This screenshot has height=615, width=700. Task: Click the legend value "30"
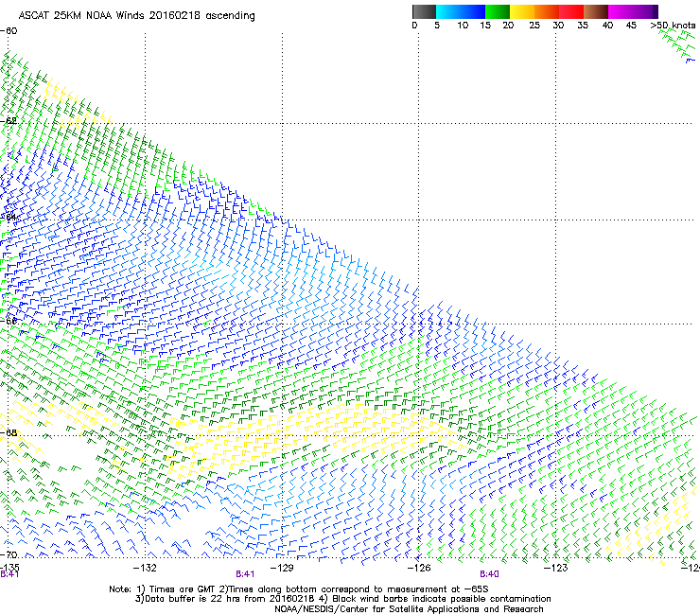tap(558, 26)
